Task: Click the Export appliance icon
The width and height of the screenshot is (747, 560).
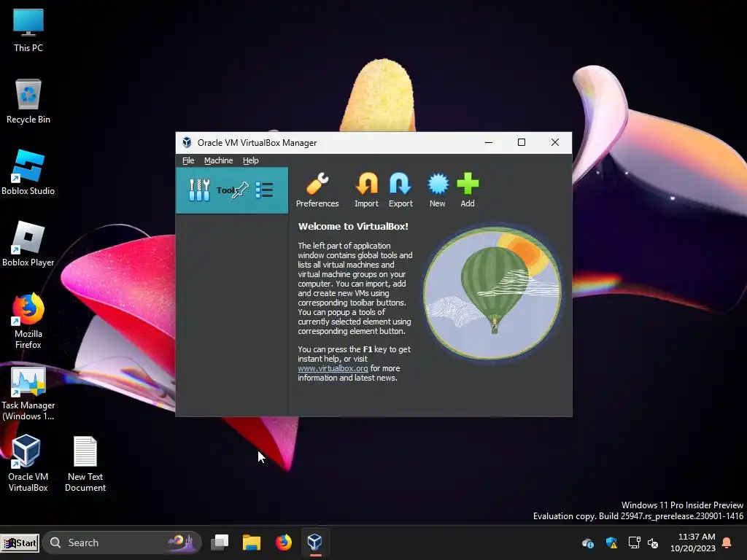Action: pyautogui.click(x=400, y=190)
